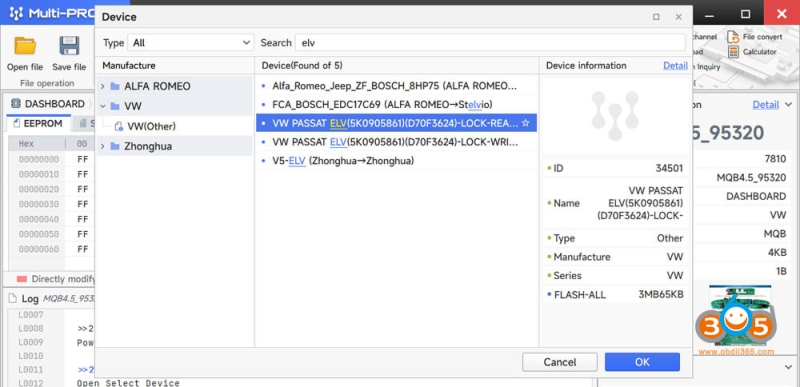Click the Type value Other
Screen dimensions: 800x387
point(669,238)
